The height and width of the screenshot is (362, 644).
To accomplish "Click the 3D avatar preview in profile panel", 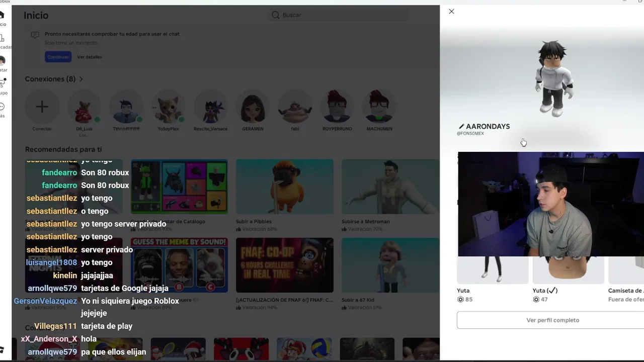I will point(553,79).
